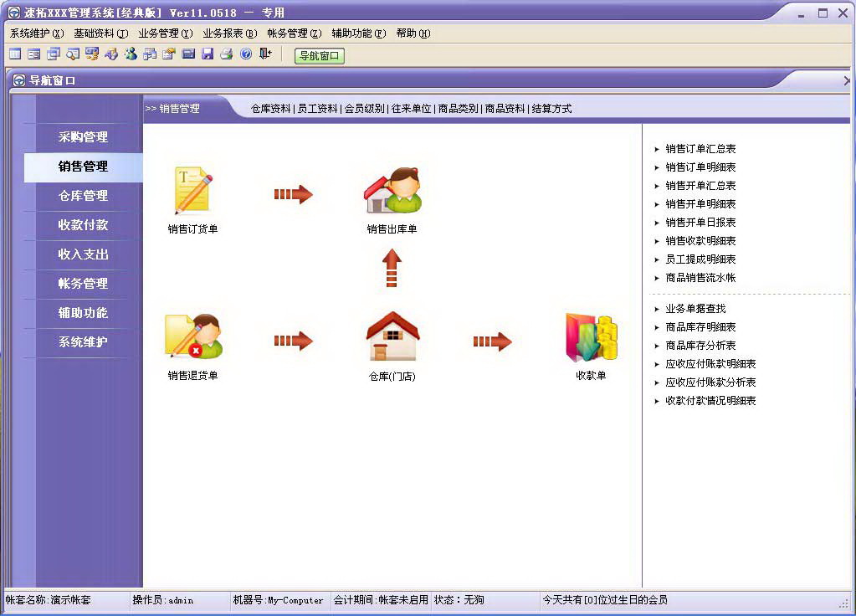Open the 业务报表(B) menu
856x616 pixels.
pos(230,33)
